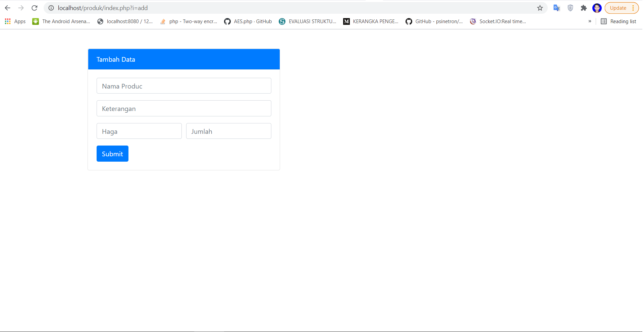Select the Google Translate extension icon

pyautogui.click(x=557, y=8)
